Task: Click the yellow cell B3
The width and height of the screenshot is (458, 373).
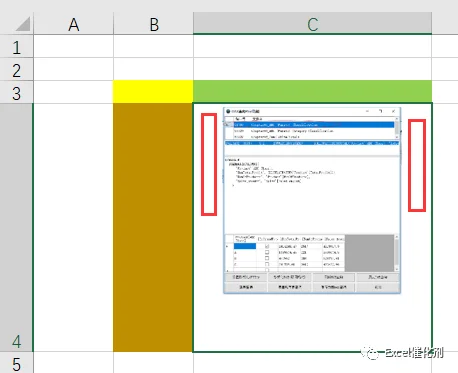Action: click(x=153, y=92)
